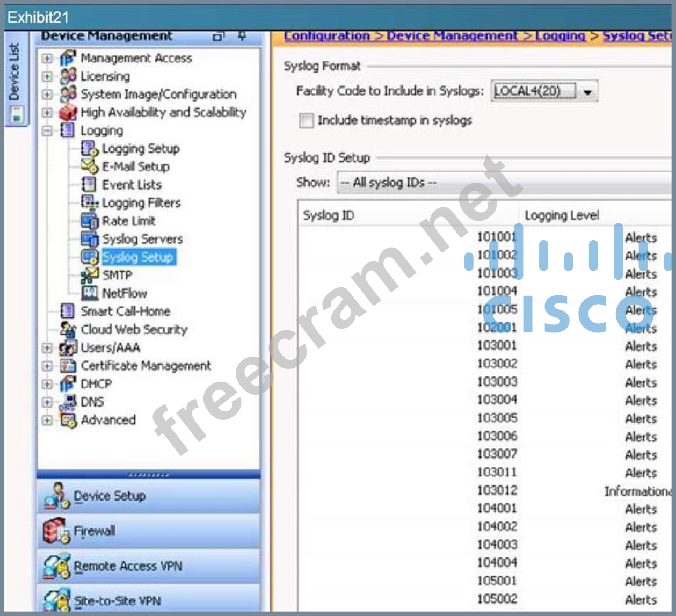Select syslog ID 103012 row
676x616 pixels.
pyautogui.click(x=497, y=490)
